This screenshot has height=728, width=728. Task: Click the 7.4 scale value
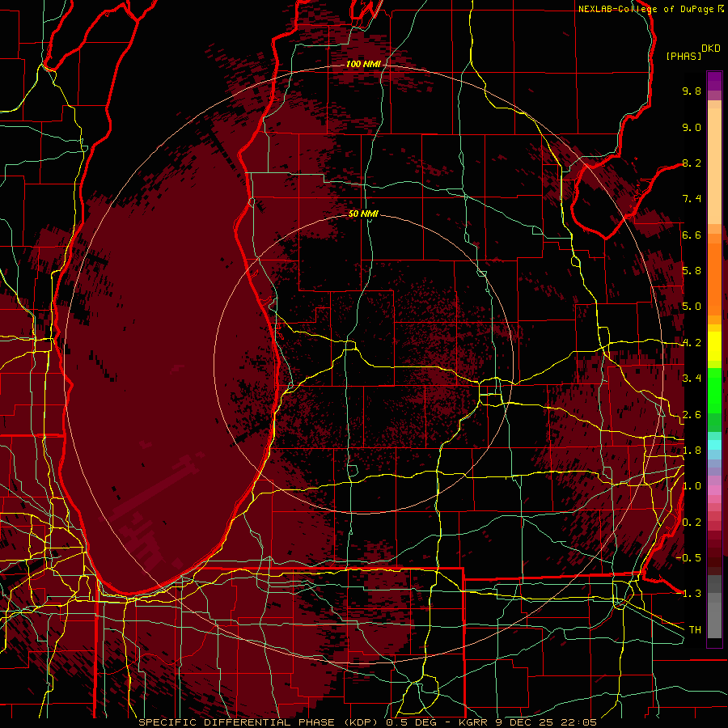pos(692,199)
